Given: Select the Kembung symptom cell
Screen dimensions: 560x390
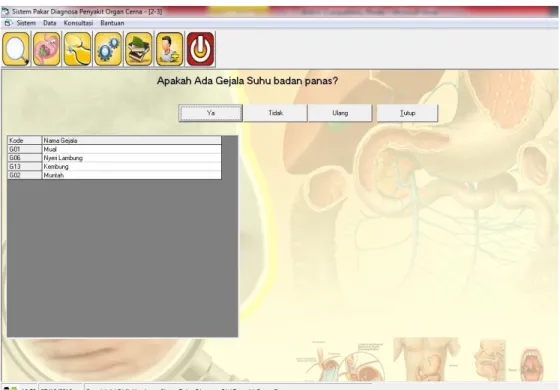Looking at the screenshot, I should click(x=132, y=166).
